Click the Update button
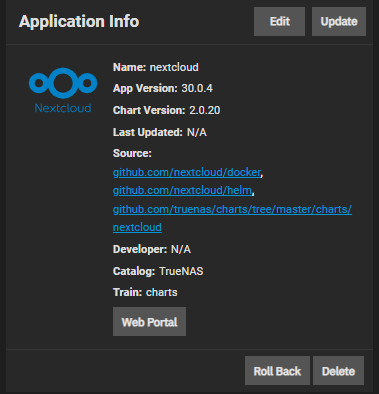The image size is (379, 394). [x=339, y=22]
